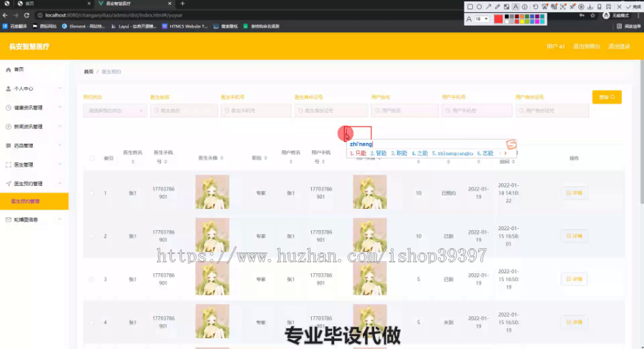Click the pin-to-screen icon in screenshot toolbar

click(572, 7)
